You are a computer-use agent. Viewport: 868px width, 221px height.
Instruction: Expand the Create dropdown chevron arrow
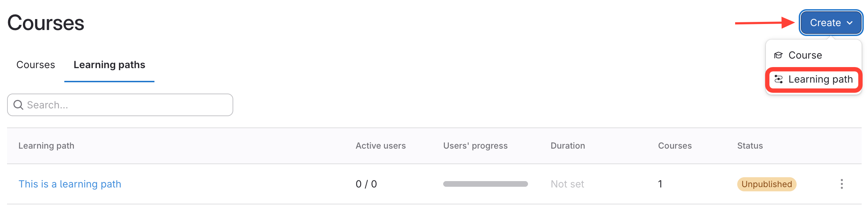click(850, 23)
